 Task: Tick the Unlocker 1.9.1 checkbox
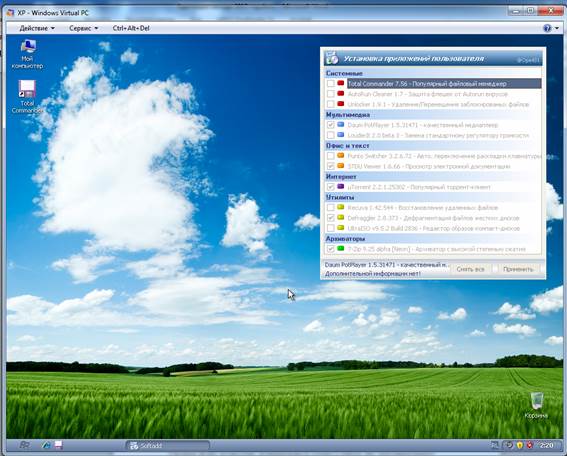[x=330, y=104]
